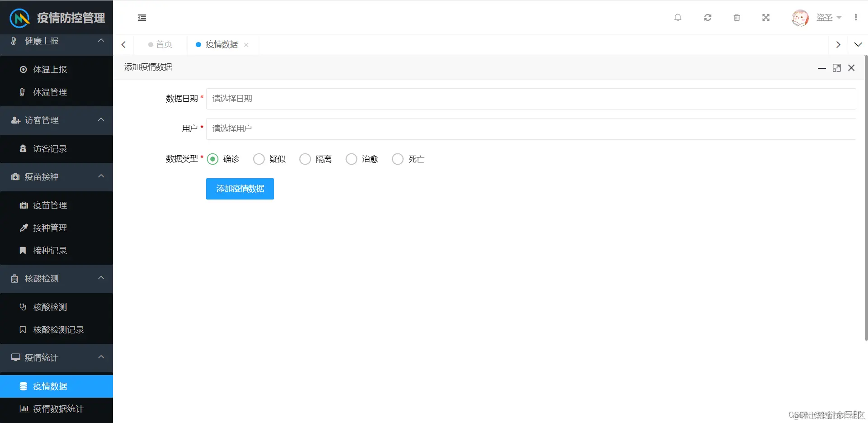Click the trash icon in top bar
The image size is (868, 423).
tap(737, 18)
